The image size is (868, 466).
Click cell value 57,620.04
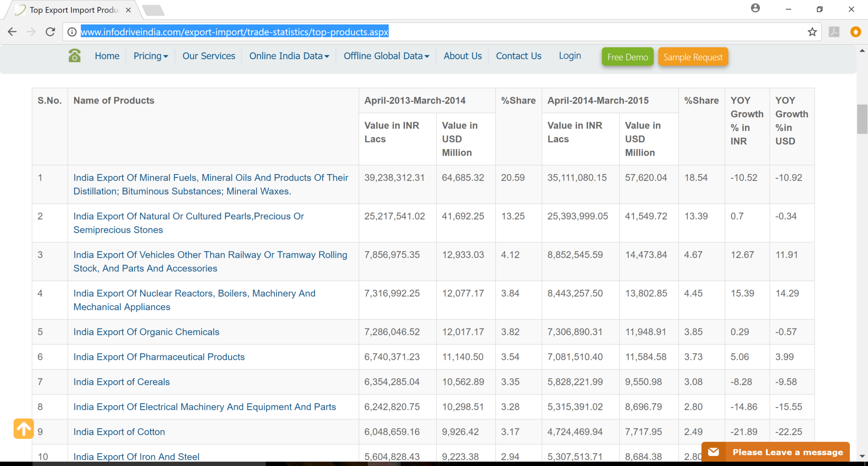(646, 178)
